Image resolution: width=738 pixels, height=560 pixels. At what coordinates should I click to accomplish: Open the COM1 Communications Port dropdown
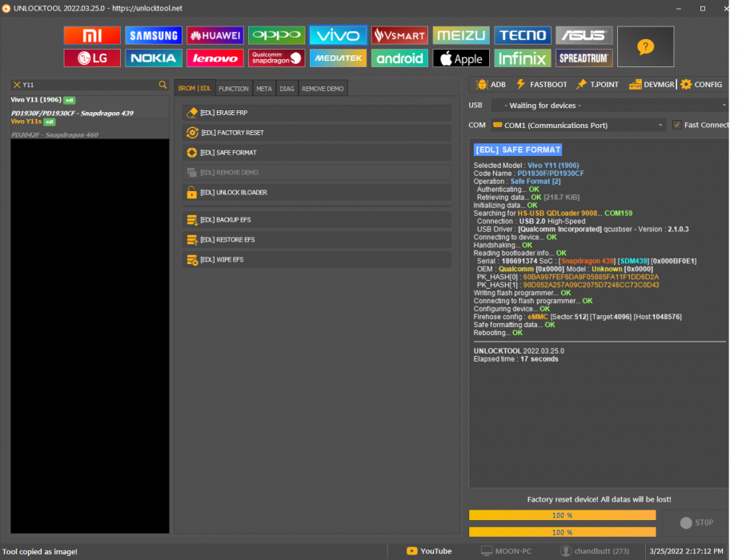[x=579, y=125]
